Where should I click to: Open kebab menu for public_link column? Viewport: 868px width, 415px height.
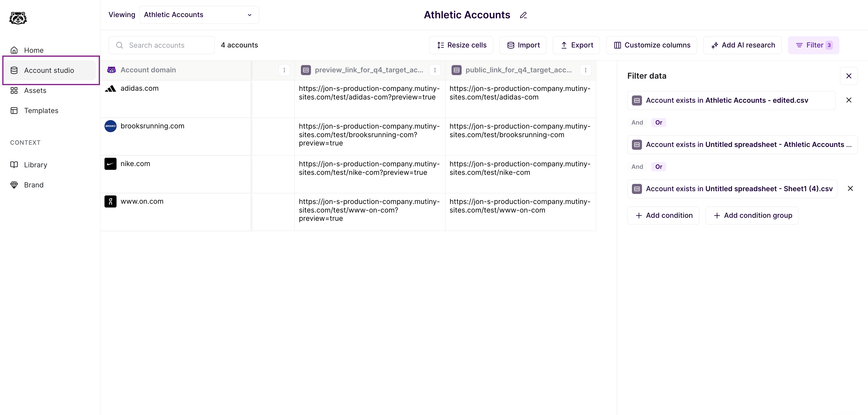pyautogui.click(x=585, y=70)
